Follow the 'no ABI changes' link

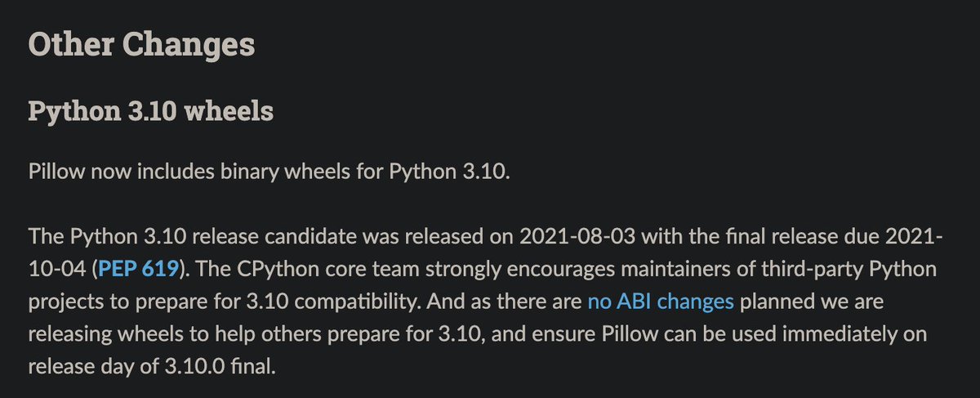tap(661, 302)
